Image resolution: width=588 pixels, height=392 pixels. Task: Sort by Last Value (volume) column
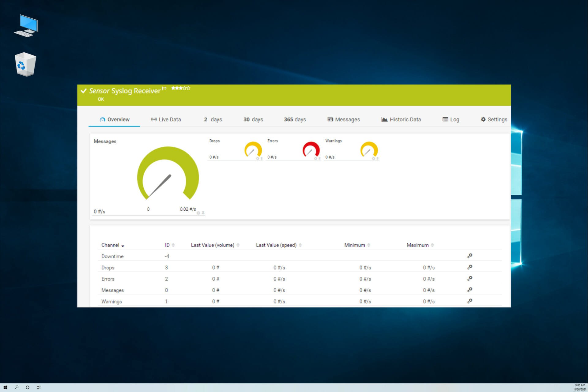coord(215,245)
